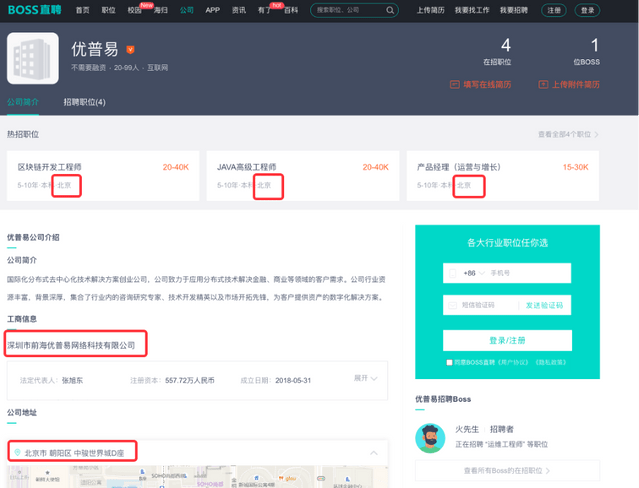Click the search magnifier icon
The image size is (639, 488).
click(390, 10)
